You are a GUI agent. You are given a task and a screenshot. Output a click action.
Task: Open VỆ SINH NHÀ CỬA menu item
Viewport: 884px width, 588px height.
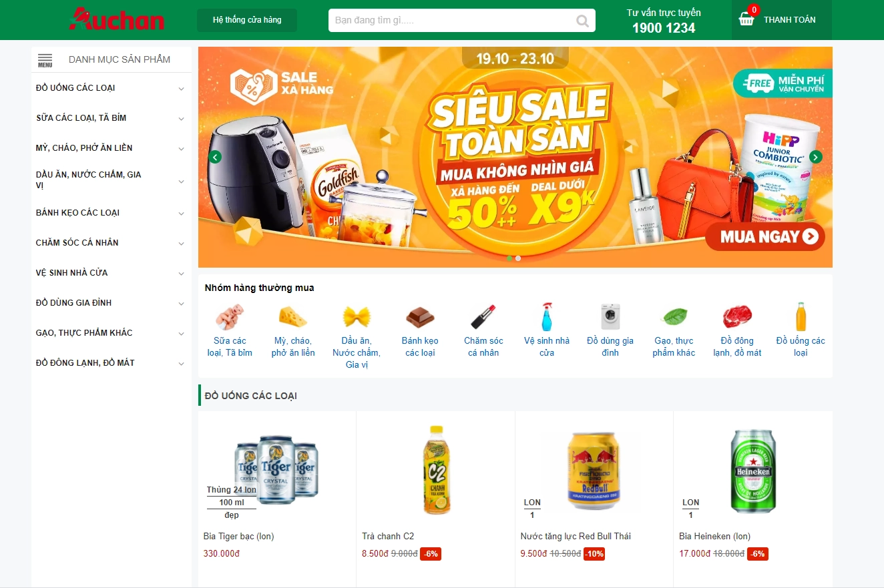(72, 272)
